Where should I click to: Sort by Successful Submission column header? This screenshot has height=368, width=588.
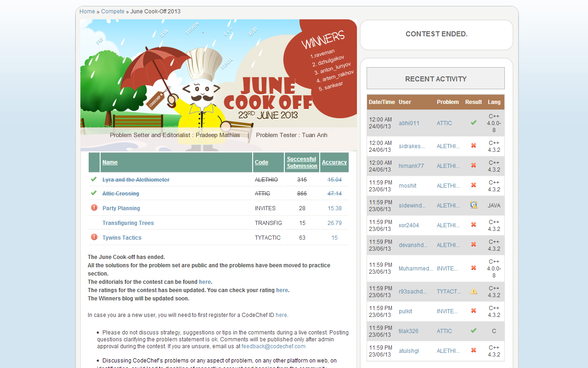[x=302, y=162]
